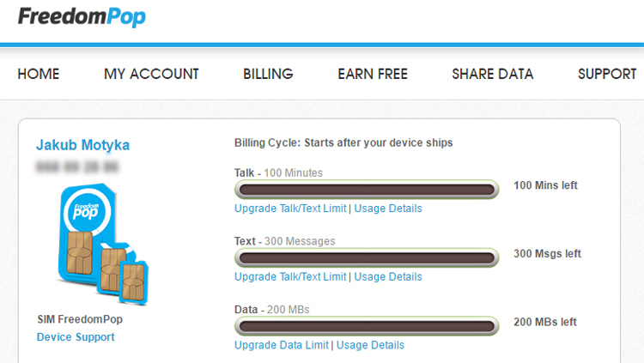Open the SUPPORT menu item

coord(607,74)
